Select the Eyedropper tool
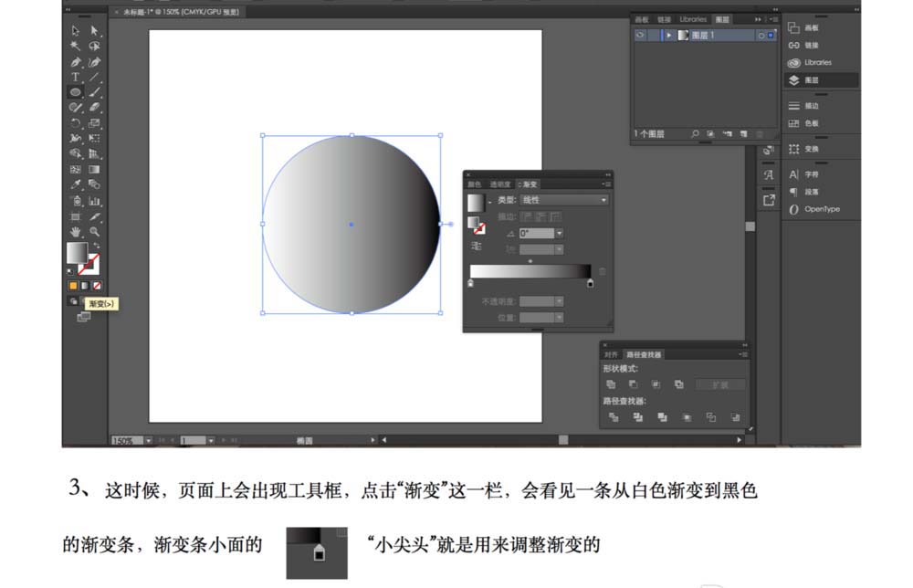The width and height of the screenshot is (913, 588). pos(76,184)
